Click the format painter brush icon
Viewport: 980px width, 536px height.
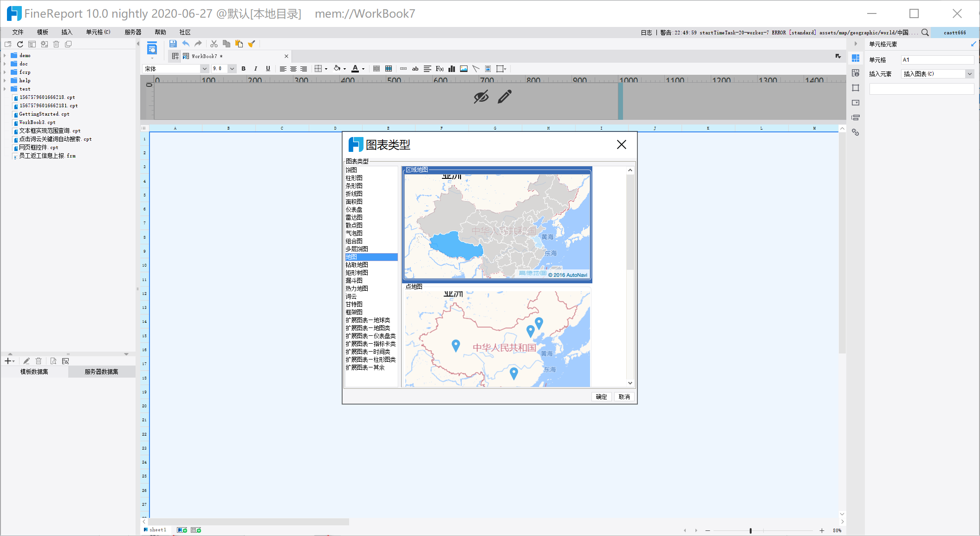coord(252,44)
